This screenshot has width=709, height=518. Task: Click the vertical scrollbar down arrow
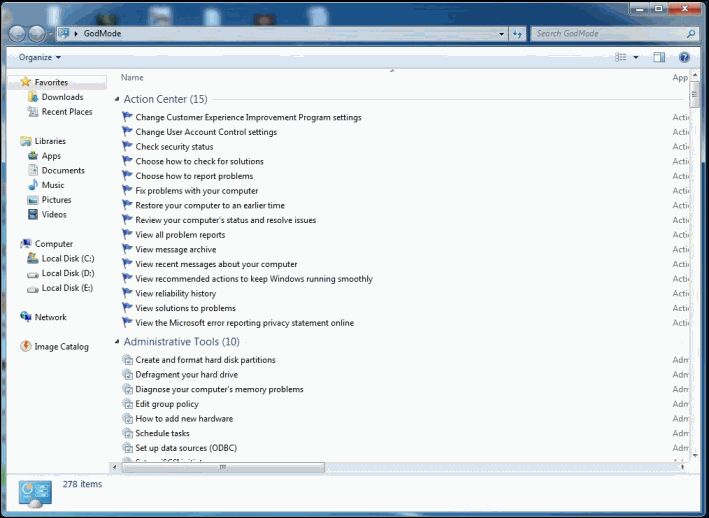tap(695, 455)
